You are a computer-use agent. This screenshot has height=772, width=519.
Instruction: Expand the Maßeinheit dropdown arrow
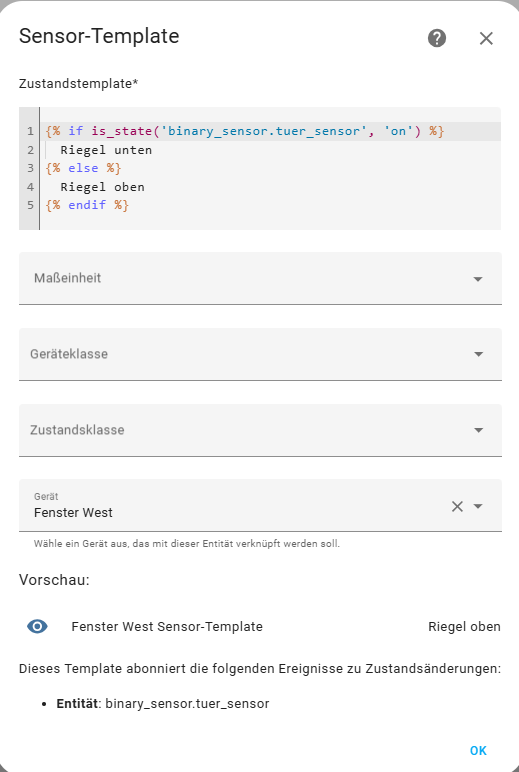pos(478,279)
